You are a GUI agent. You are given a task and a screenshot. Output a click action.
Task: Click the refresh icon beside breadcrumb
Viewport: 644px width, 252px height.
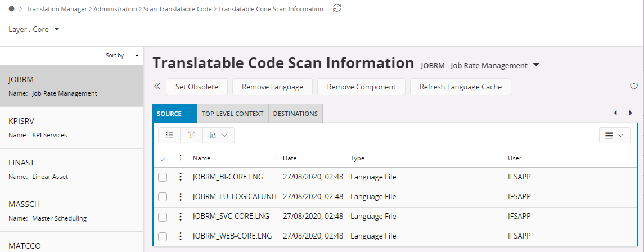click(337, 8)
